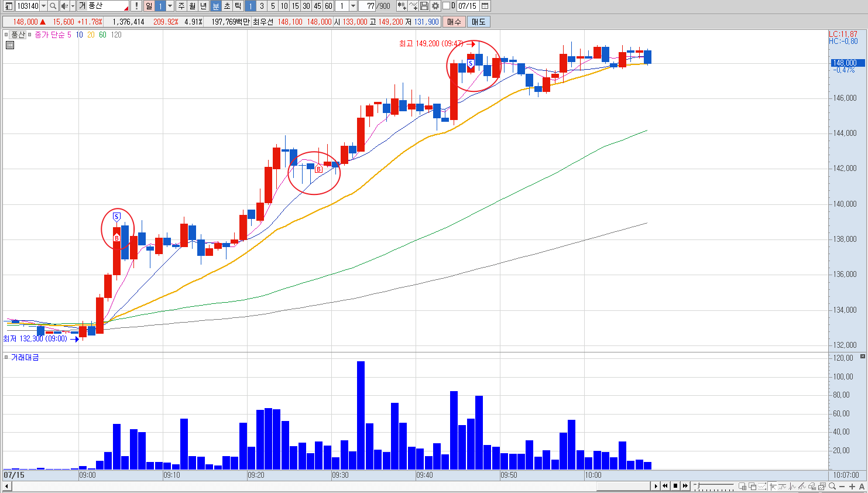
Task: Select the 5-minute interval tab
Action: (273, 6)
